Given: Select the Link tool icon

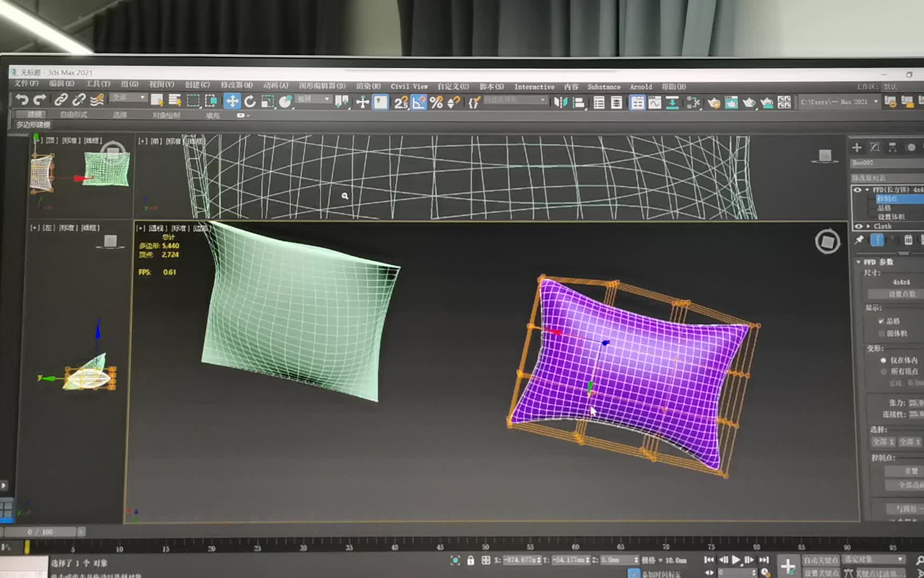Looking at the screenshot, I should pyautogui.click(x=61, y=100).
